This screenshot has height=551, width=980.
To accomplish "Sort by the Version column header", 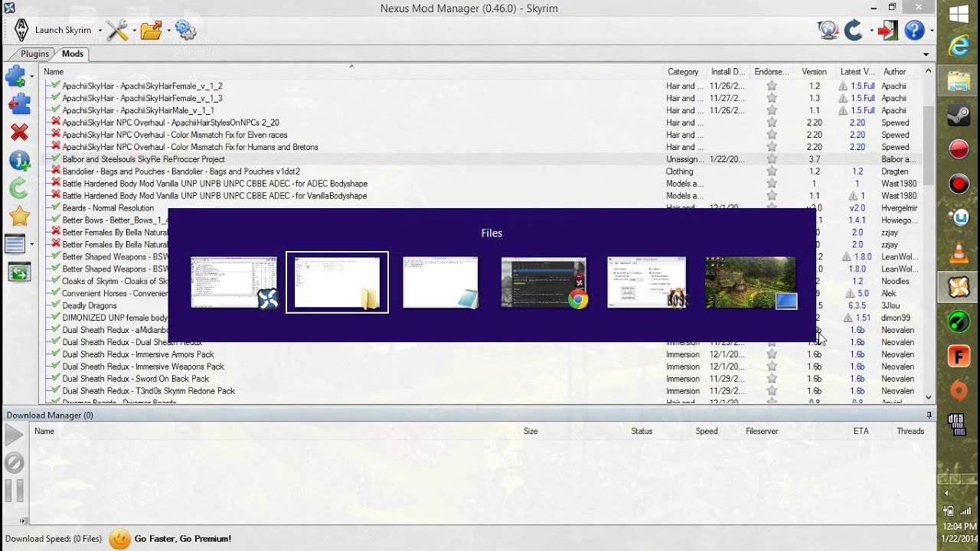I will 814,71.
